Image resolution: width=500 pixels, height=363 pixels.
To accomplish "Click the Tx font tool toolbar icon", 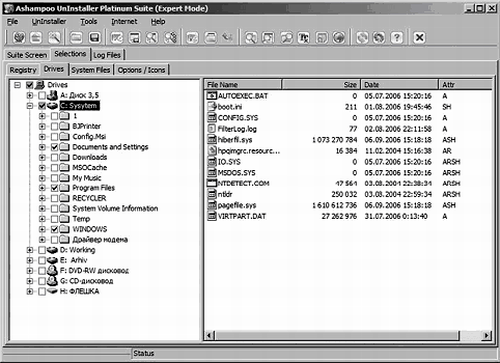I will click(x=303, y=38).
